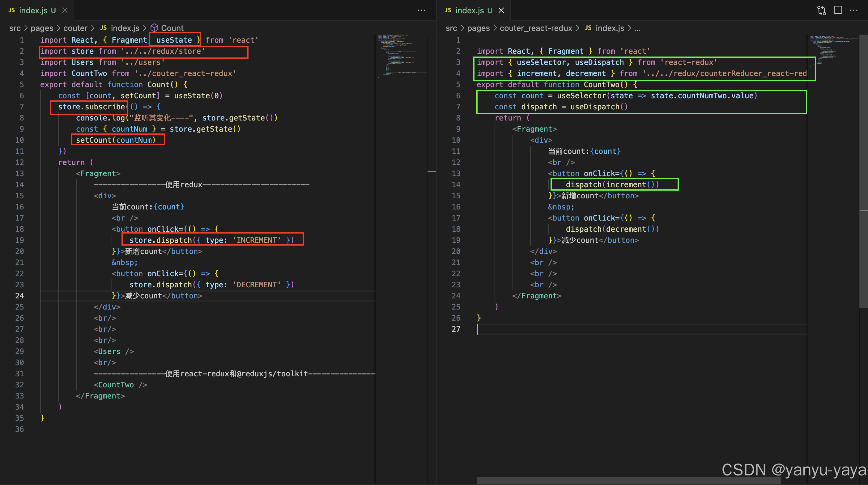The image size is (868, 485).
Task: Open the couter_react-redux breadcrumb dropdown
Action: [536, 28]
